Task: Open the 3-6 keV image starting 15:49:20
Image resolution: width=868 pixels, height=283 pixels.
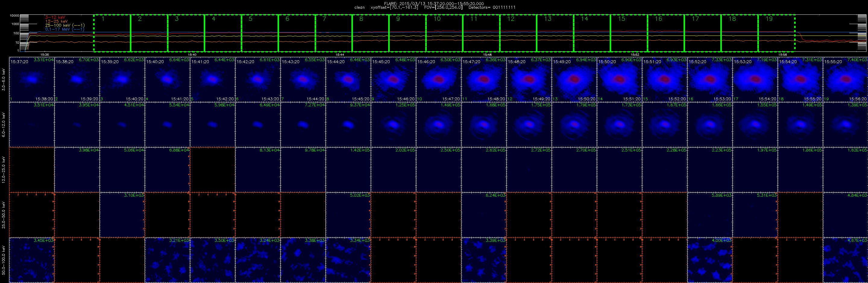Action: [574, 79]
